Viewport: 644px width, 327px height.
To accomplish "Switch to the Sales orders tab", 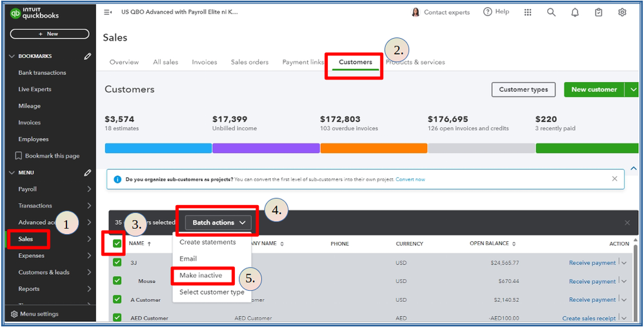I will [250, 63].
